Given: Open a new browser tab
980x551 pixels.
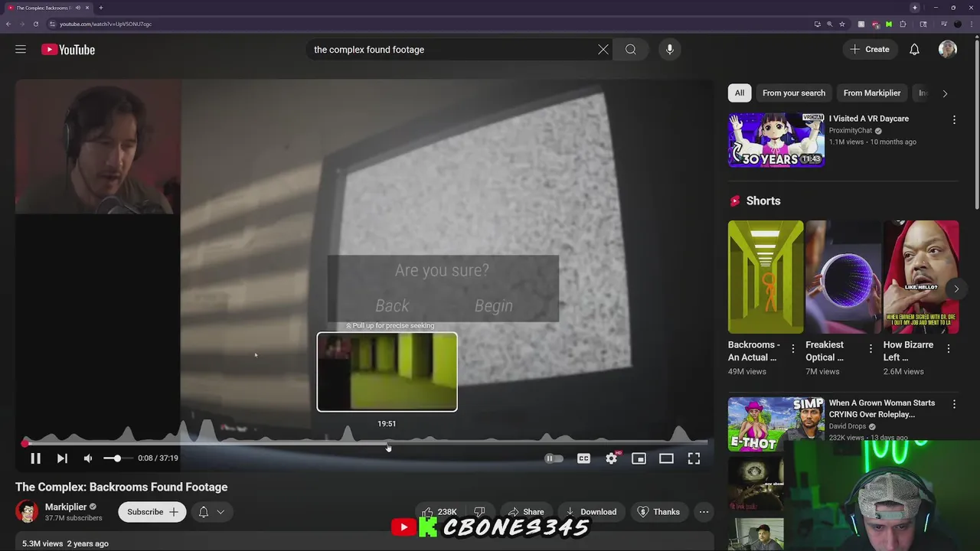Looking at the screenshot, I should click(100, 8).
